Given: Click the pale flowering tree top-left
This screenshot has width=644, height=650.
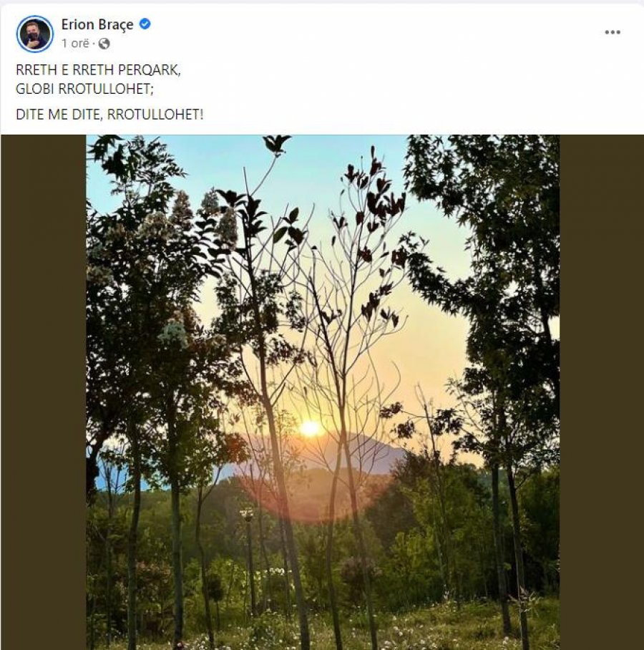Looking at the screenshot, I should point(179,215).
